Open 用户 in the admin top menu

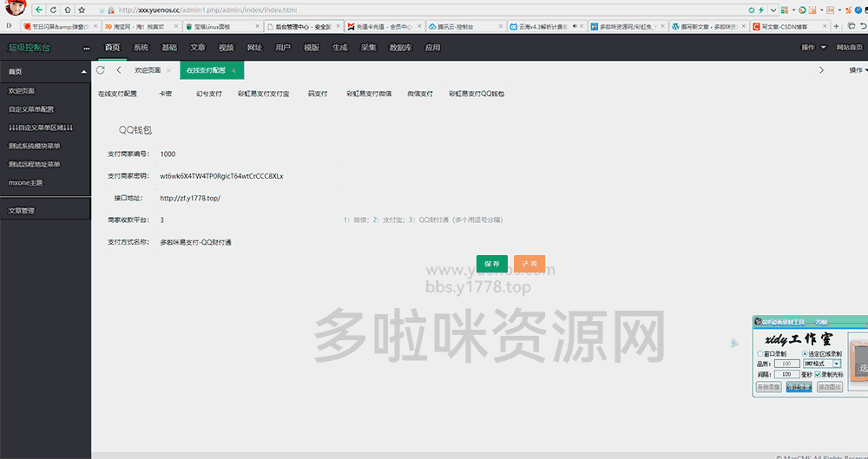click(283, 48)
